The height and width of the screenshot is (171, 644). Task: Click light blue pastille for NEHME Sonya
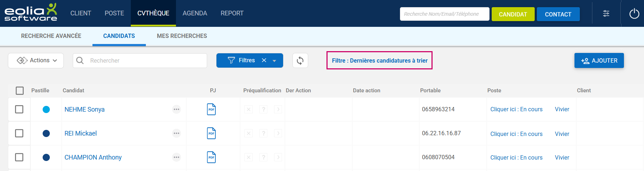pyautogui.click(x=46, y=109)
